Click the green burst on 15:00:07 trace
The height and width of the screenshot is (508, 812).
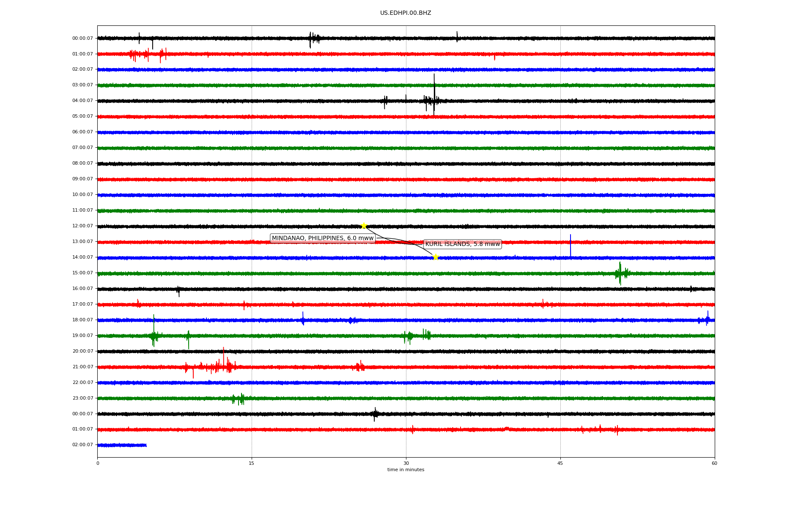(x=620, y=273)
